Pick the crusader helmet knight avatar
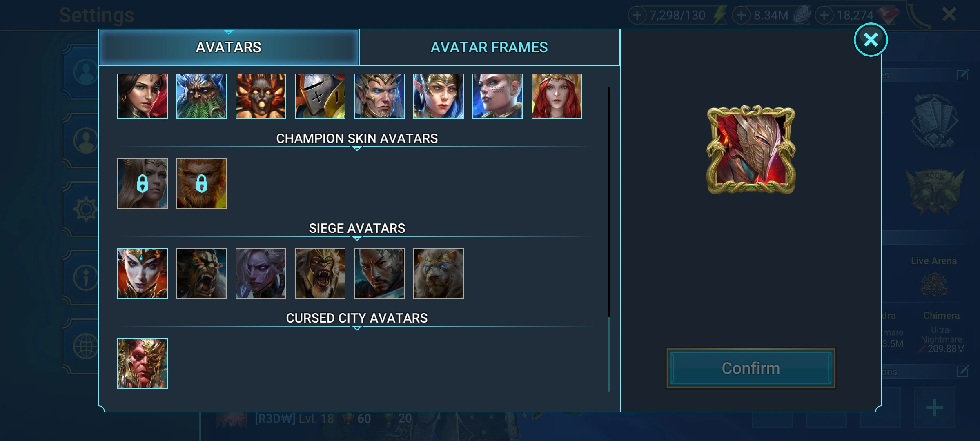980x441 pixels. (320, 96)
